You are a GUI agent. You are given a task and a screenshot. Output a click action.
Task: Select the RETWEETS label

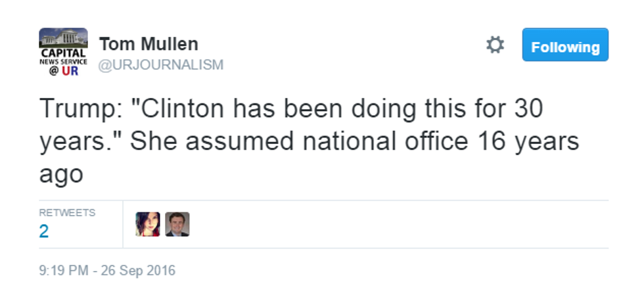pyautogui.click(x=67, y=212)
